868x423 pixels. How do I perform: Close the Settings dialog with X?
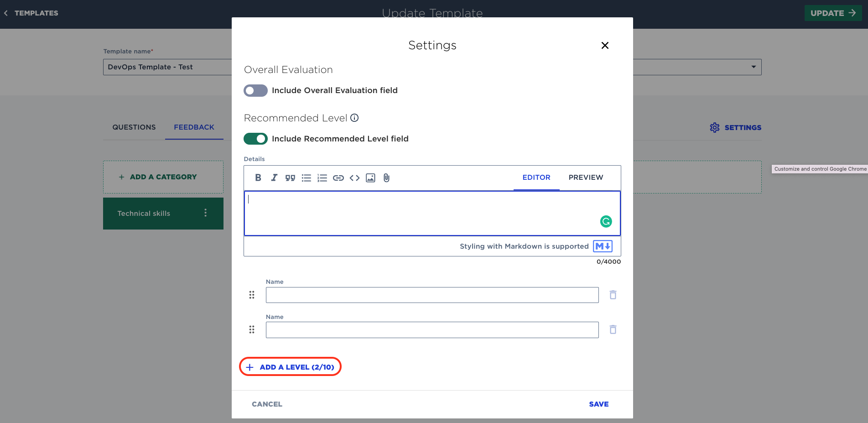605,46
